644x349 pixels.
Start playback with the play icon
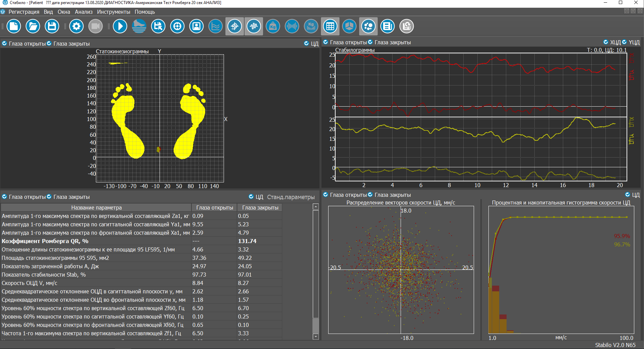click(120, 26)
